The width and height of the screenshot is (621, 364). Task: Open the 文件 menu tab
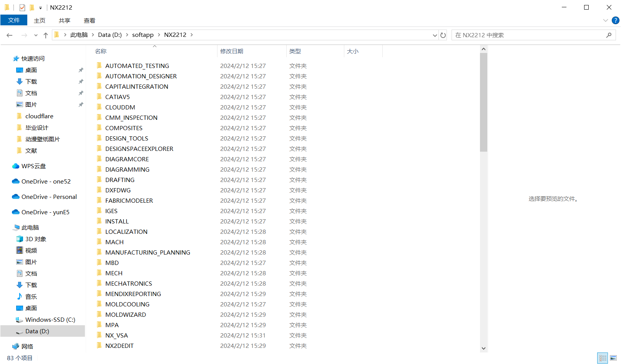tap(14, 20)
